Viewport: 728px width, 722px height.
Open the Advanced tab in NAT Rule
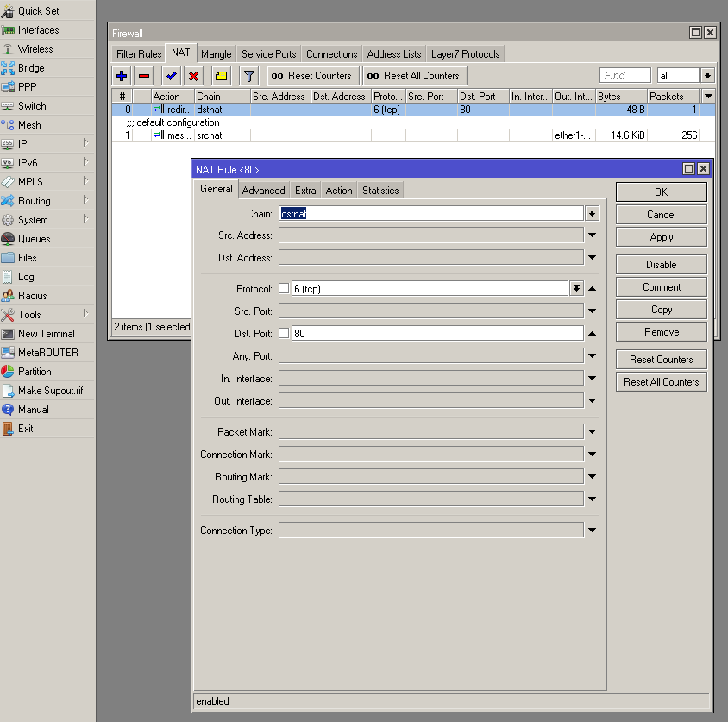tap(263, 191)
